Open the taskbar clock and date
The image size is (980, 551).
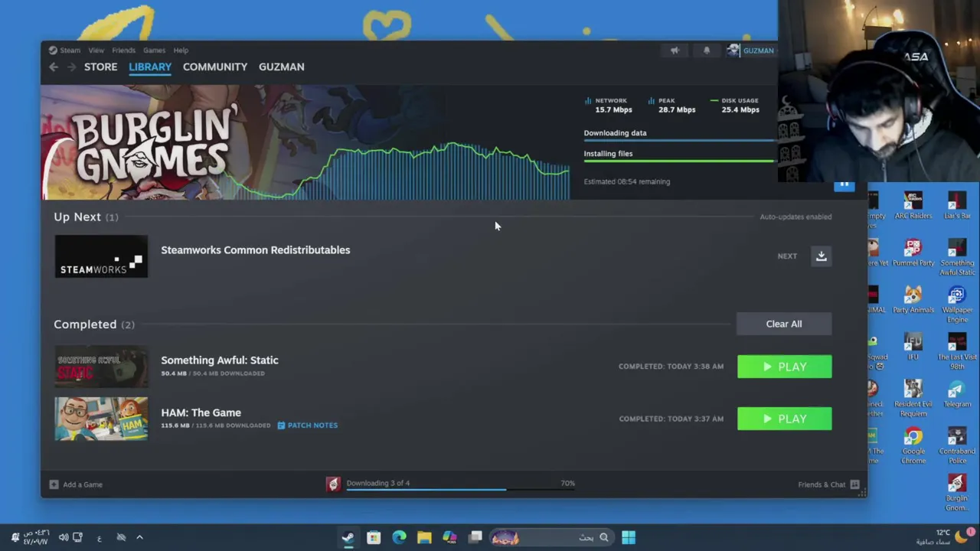click(x=36, y=537)
